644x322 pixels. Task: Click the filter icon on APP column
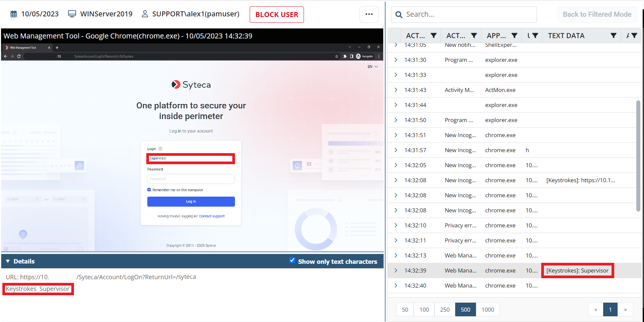(514, 36)
